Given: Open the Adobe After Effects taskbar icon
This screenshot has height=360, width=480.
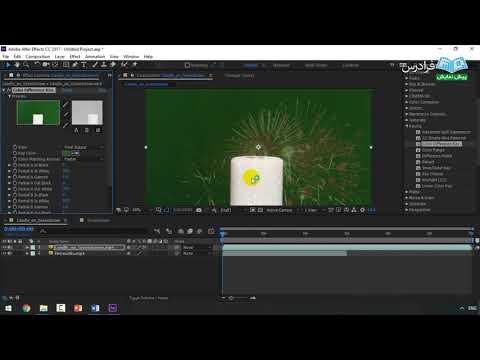Looking at the screenshot, I should tap(113, 308).
